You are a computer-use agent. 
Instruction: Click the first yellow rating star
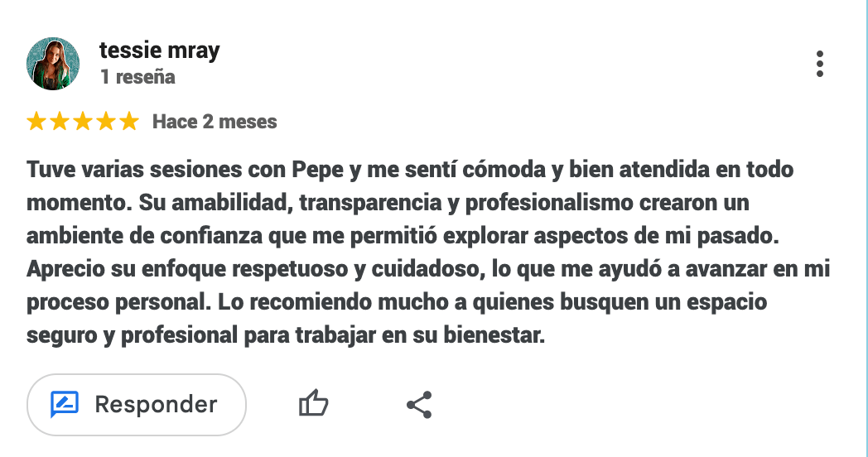click(x=36, y=123)
